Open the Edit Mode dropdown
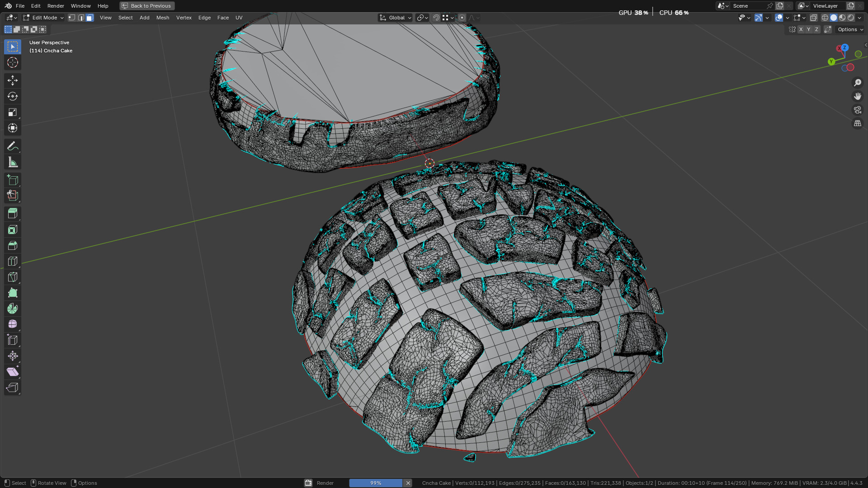This screenshot has height=488, width=868. pos(43,18)
